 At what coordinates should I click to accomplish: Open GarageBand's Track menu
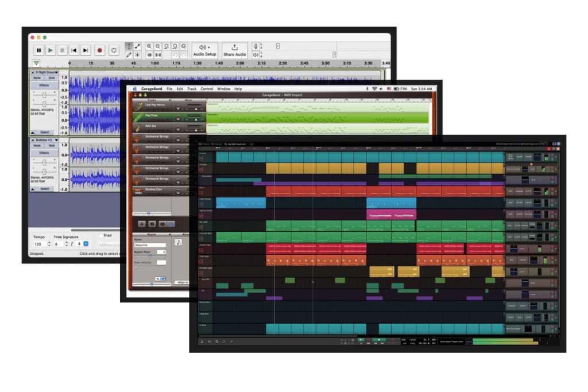[x=192, y=88]
